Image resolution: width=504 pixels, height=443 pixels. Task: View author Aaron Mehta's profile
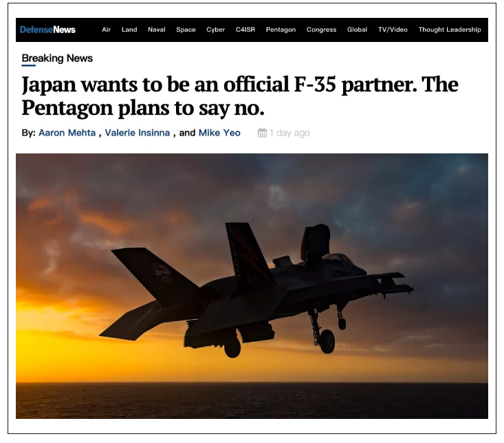click(67, 133)
